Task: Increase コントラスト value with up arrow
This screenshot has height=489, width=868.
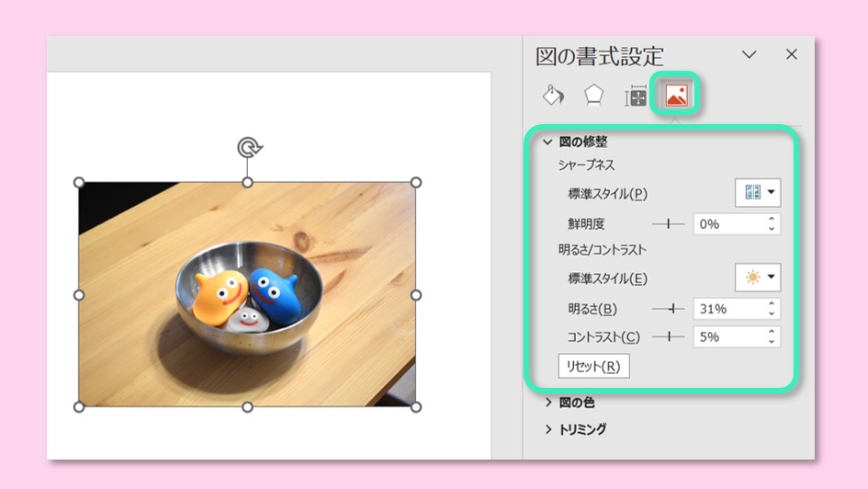Action: tap(772, 331)
